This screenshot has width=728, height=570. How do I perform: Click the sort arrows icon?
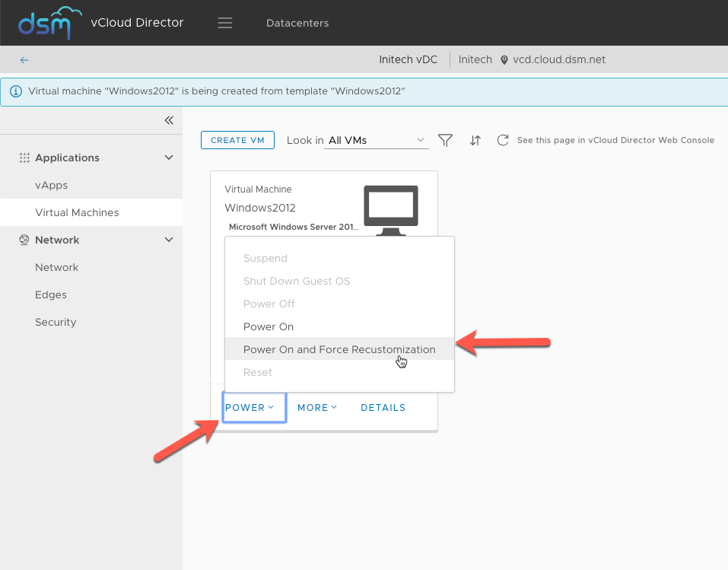pyautogui.click(x=475, y=140)
